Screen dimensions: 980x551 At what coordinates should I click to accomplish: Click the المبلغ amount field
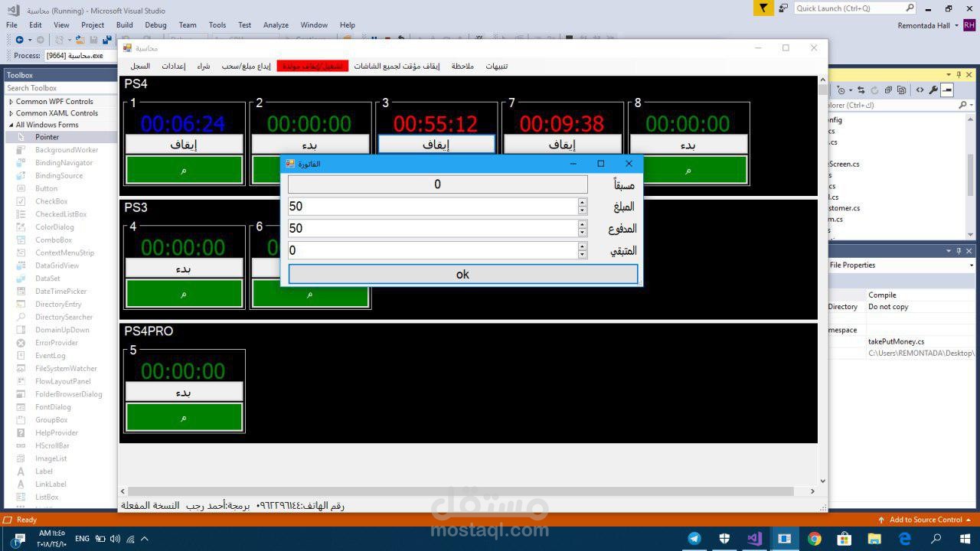pyautogui.click(x=433, y=207)
